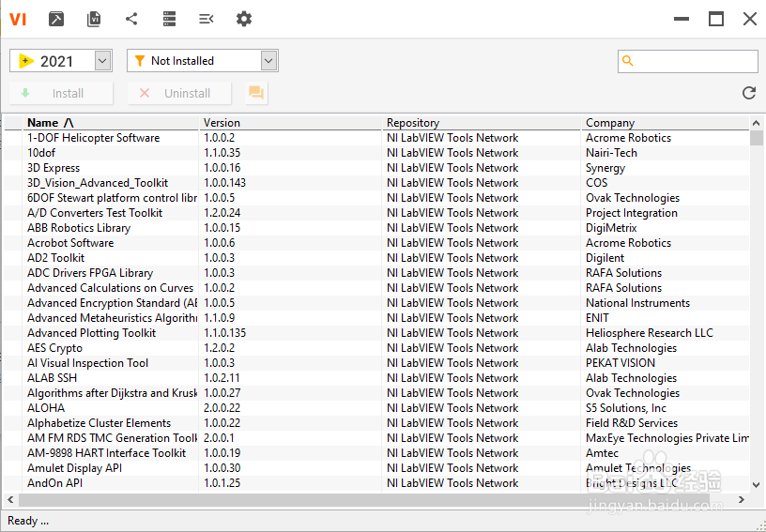Sort by the Repository column header
This screenshot has width=766, height=532.
(x=483, y=123)
